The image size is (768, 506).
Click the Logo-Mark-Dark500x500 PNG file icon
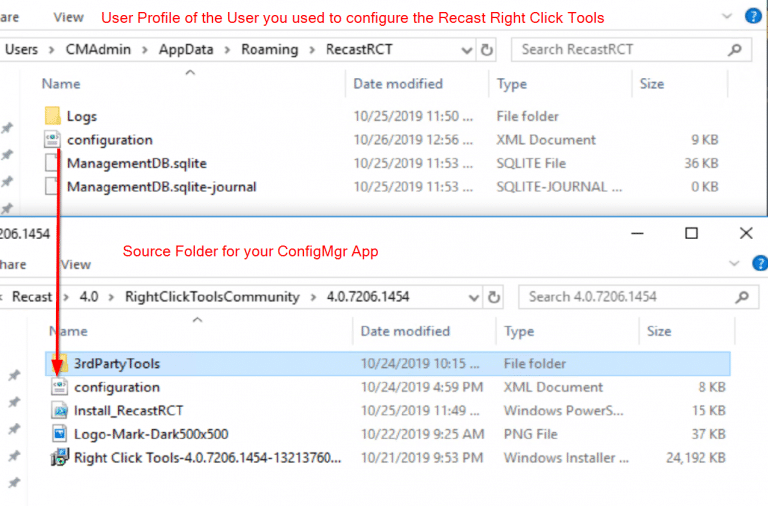tap(60, 434)
